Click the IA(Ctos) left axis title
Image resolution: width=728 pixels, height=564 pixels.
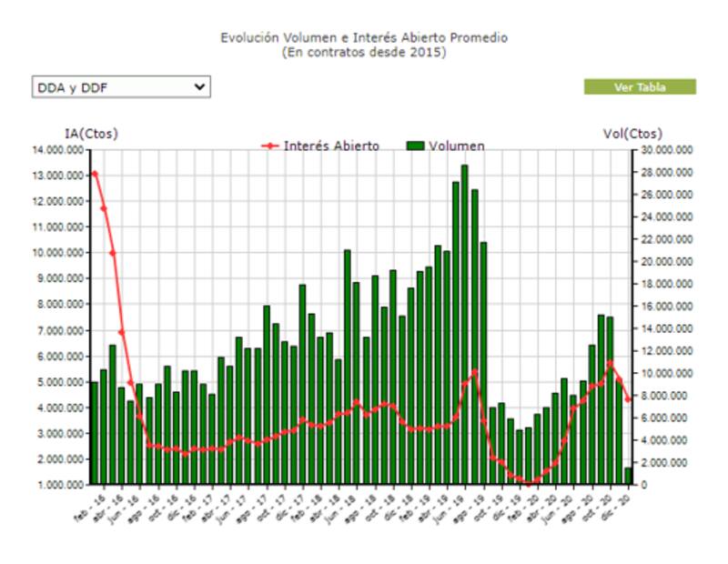coord(91,134)
